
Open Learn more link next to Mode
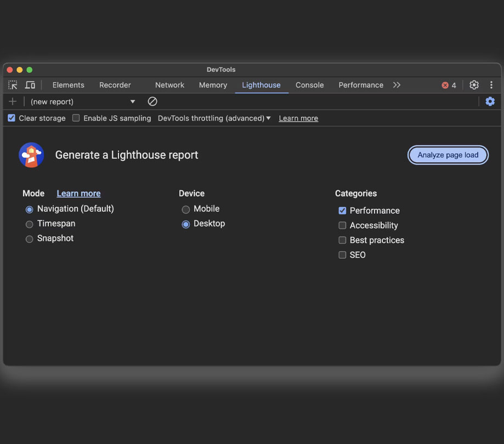(79, 193)
